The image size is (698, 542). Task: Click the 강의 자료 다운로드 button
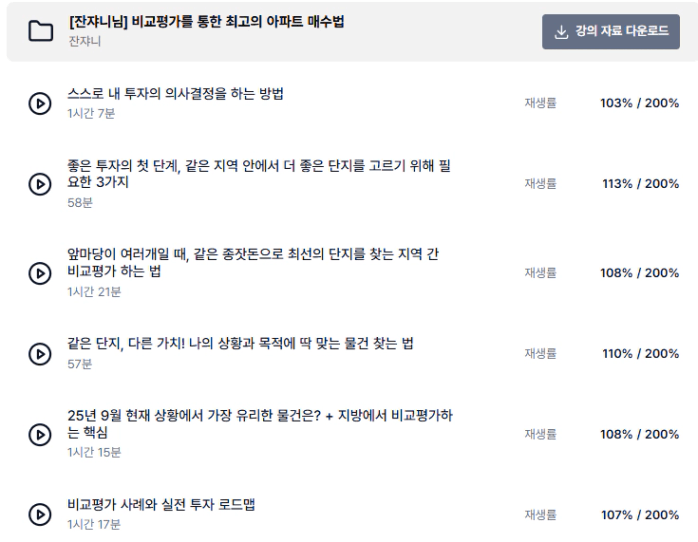[610, 32]
